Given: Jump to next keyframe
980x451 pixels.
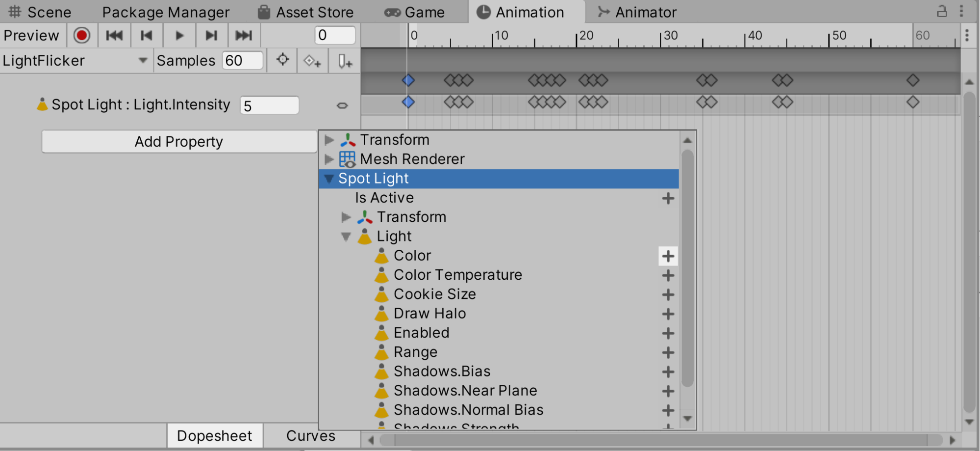Looking at the screenshot, I should click(211, 35).
